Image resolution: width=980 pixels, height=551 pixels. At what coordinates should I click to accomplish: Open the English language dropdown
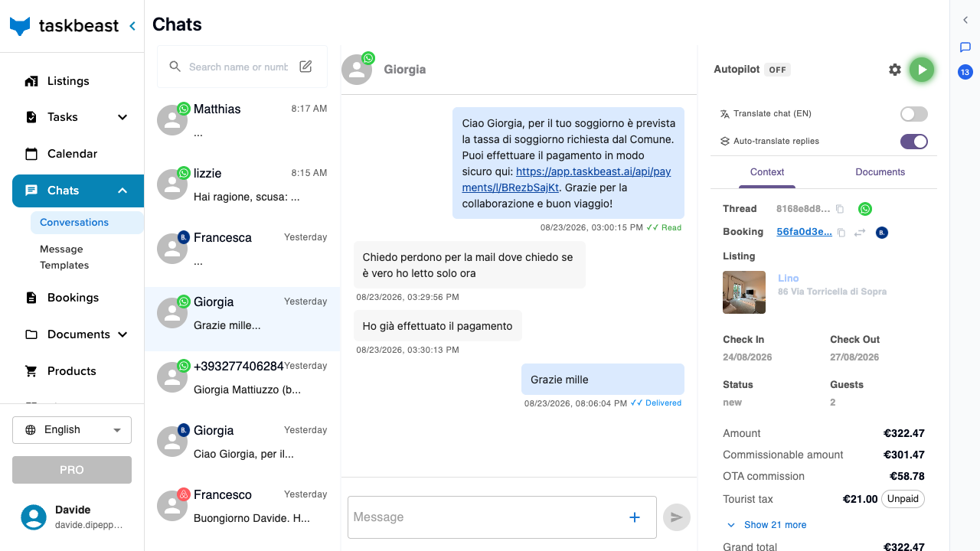click(72, 430)
